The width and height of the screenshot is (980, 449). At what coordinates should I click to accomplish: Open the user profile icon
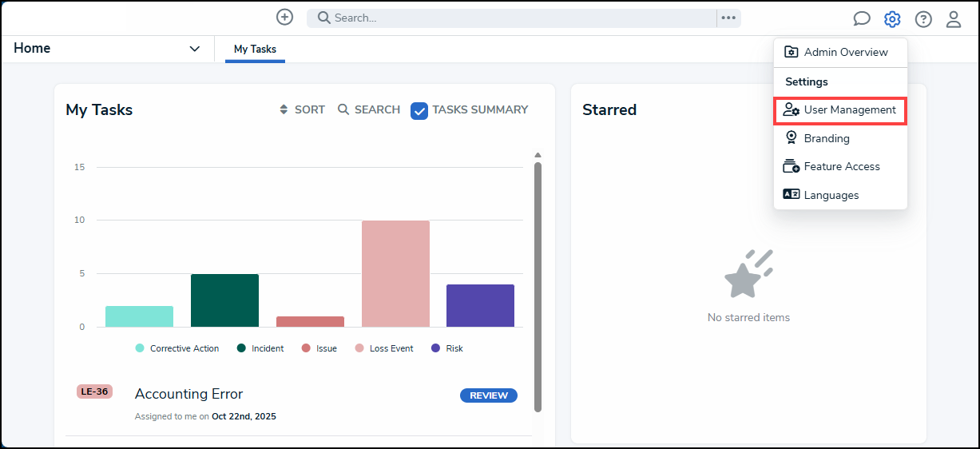[x=954, y=19]
